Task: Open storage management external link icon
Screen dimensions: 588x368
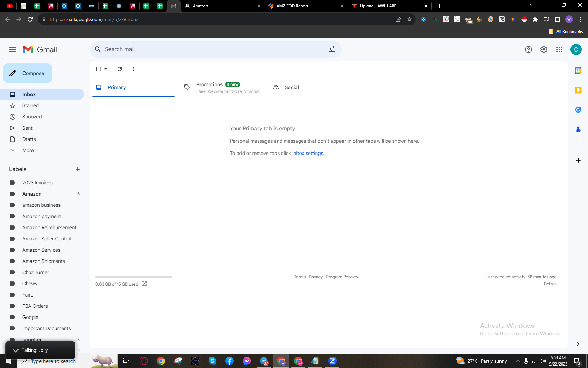Action: pyautogui.click(x=144, y=284)
